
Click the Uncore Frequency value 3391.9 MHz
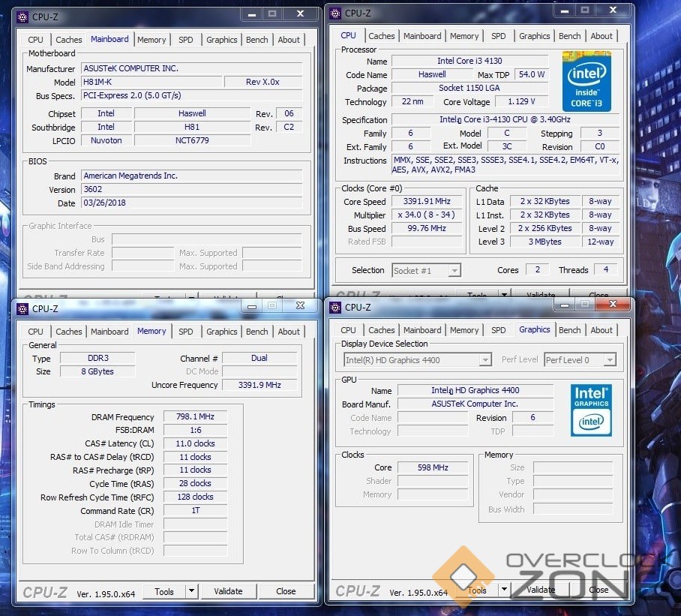click(259, 385)
